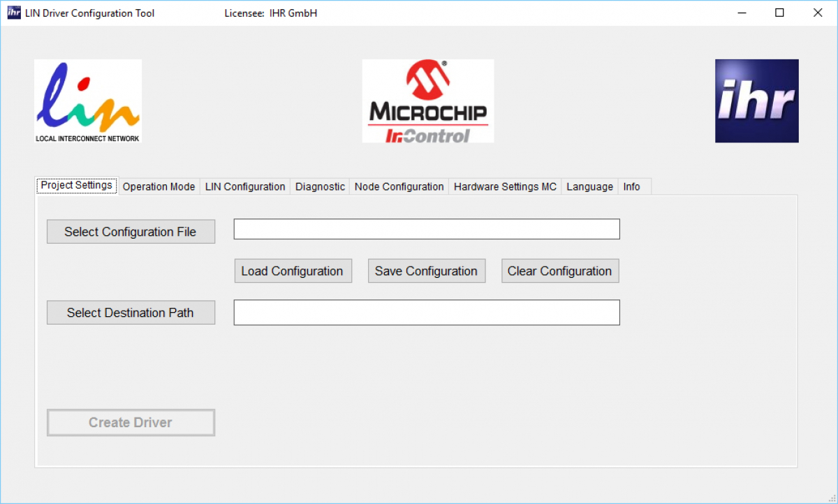This screenshot has width=838, height=504.
Task: Click Select Configuration File
Action: coord(131,231)
